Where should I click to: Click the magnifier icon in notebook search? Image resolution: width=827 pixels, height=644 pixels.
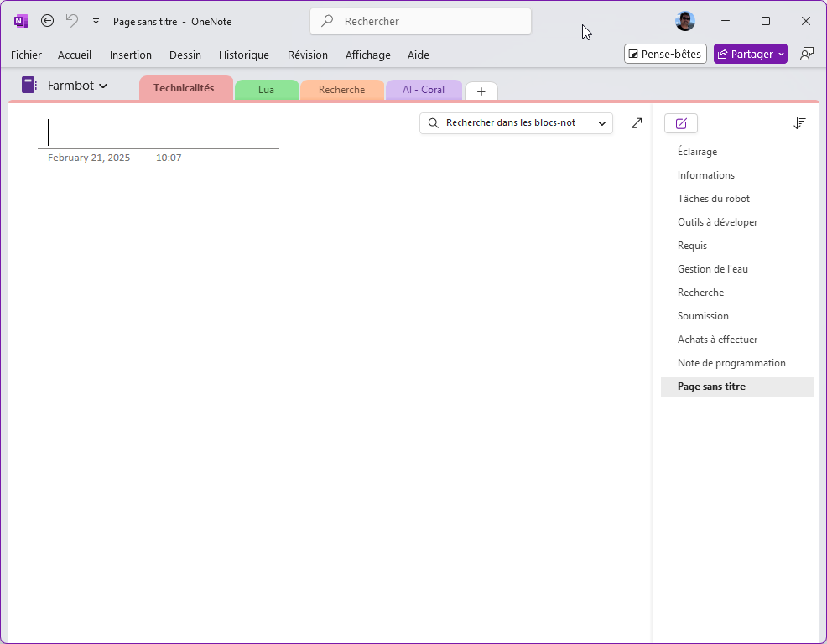pos(433,123)
